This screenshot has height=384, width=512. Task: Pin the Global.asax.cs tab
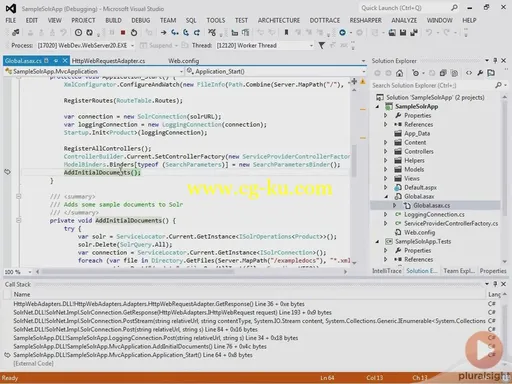pos(56,61)
